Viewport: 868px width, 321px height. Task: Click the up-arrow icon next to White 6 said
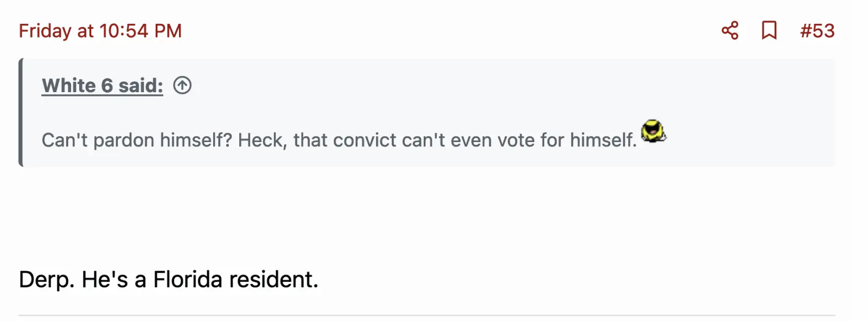pos(182,85)
